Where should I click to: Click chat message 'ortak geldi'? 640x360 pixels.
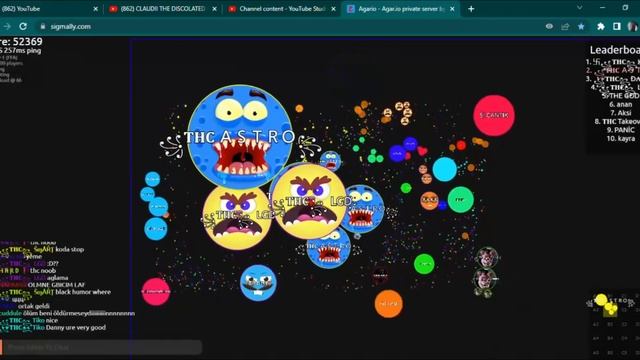34,306
